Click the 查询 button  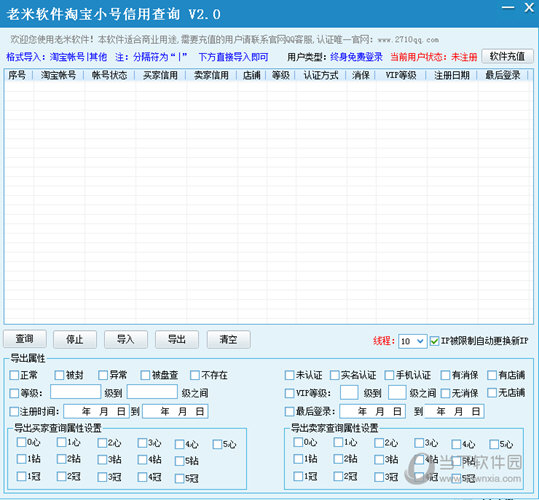25,339
